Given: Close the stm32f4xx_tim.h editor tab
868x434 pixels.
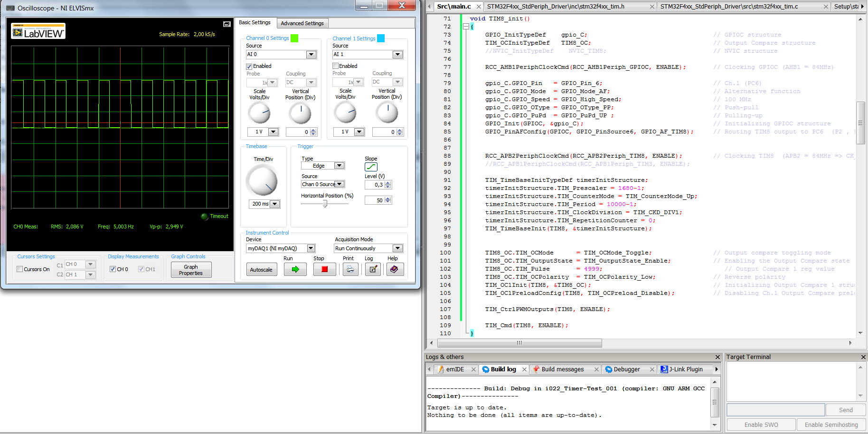Looking at the screenshot, I should coord(652,7).
